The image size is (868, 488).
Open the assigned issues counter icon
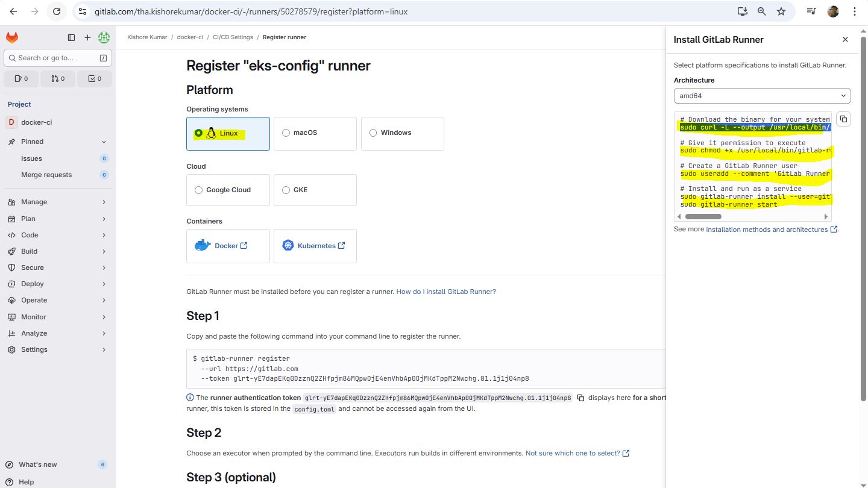point(21,78)
